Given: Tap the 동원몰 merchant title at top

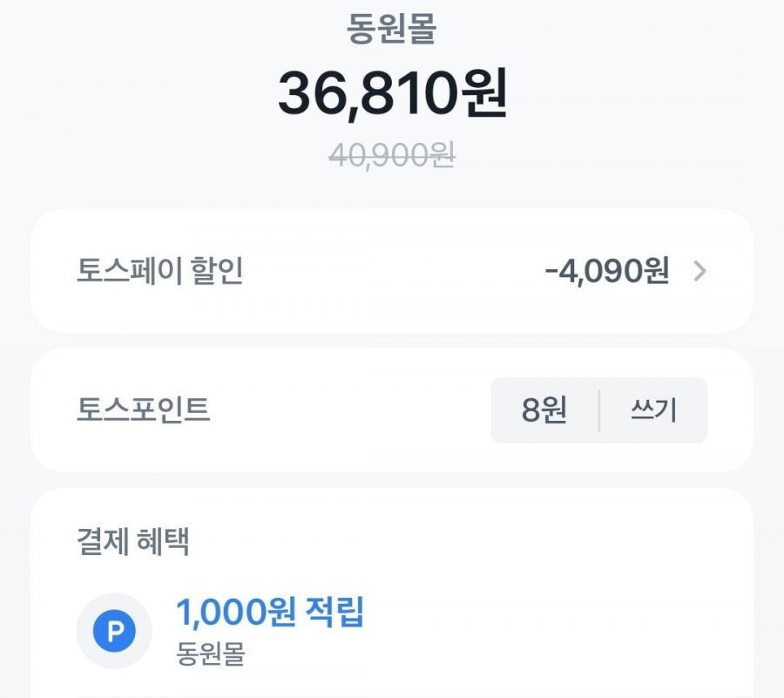Looking at the screenshot, I should (392, 29).
